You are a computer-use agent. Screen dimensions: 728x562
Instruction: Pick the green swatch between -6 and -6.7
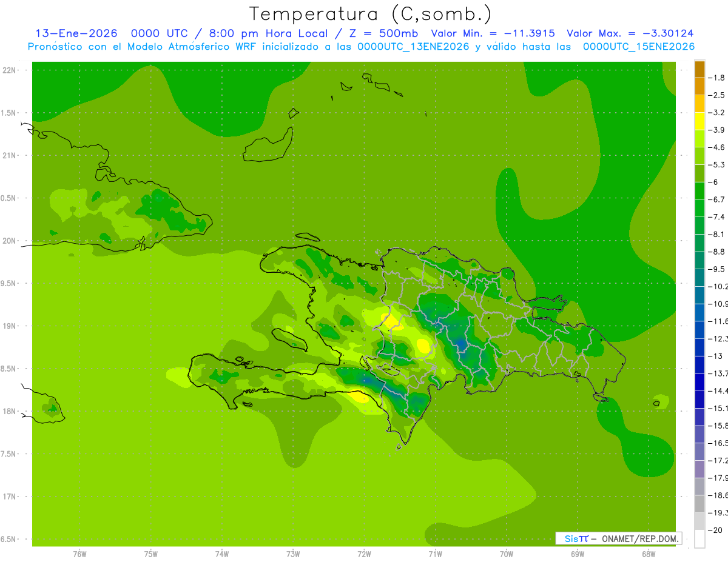699,190
